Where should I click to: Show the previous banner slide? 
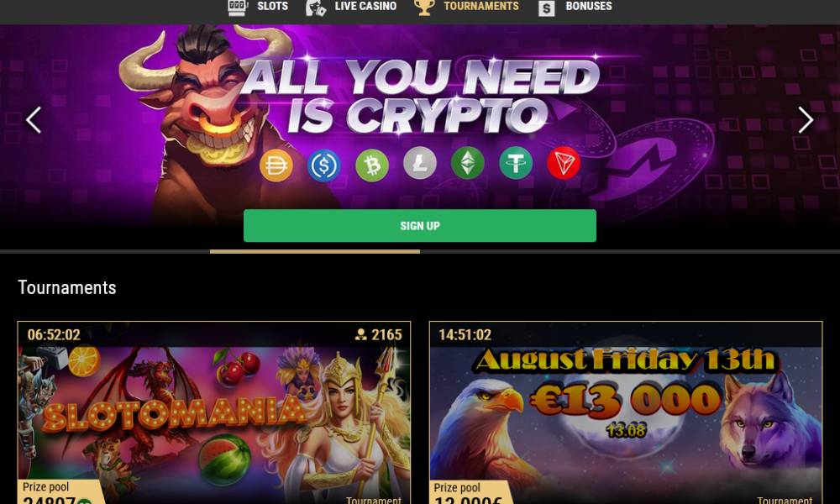tap(34, 120)
